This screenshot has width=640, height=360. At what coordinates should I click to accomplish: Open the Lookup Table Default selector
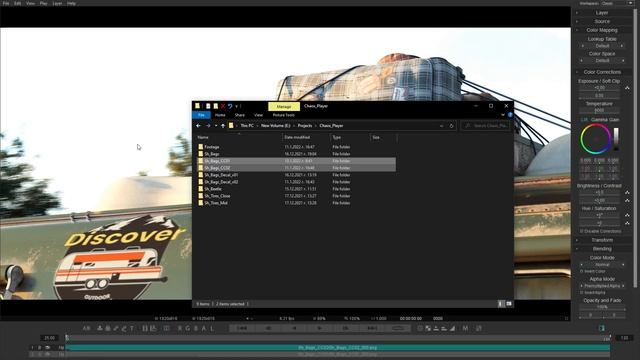[602, 46]
